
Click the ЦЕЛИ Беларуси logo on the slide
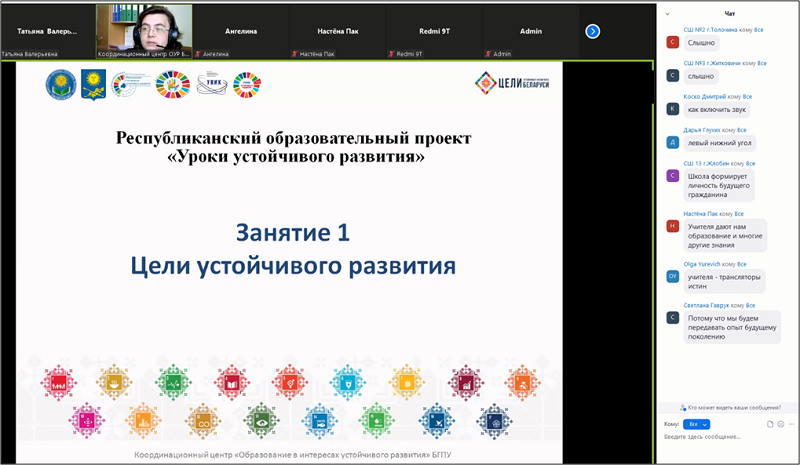(512, 83)
